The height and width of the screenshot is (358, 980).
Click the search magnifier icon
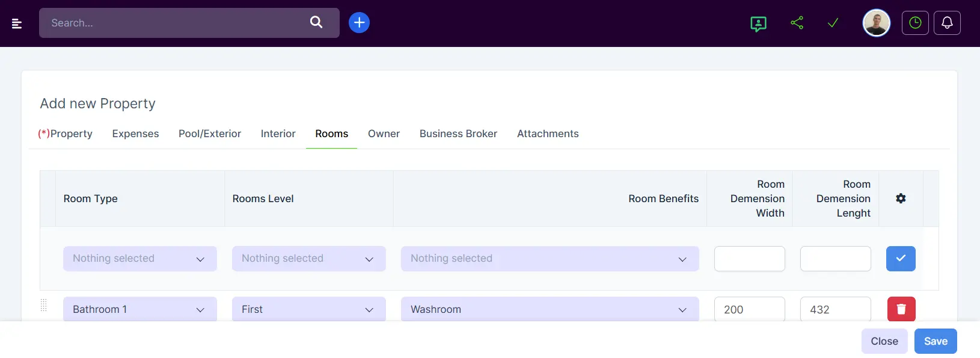(x=316, y=22)
